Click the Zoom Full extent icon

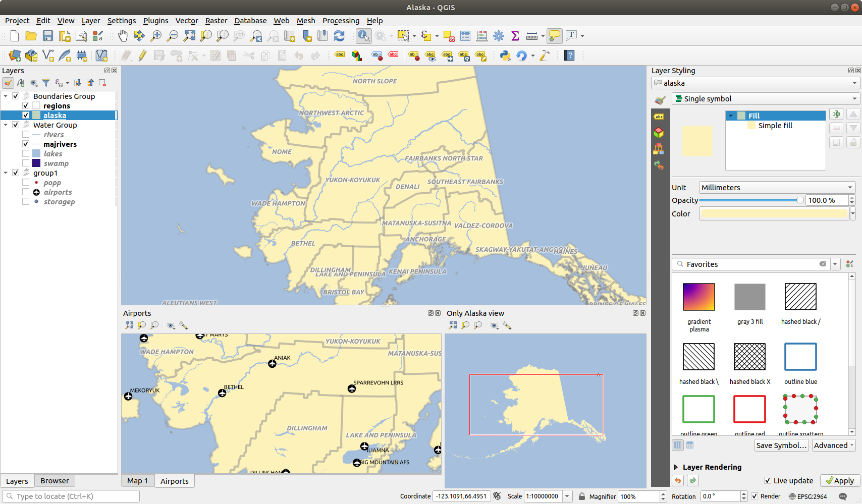[189, 36]
